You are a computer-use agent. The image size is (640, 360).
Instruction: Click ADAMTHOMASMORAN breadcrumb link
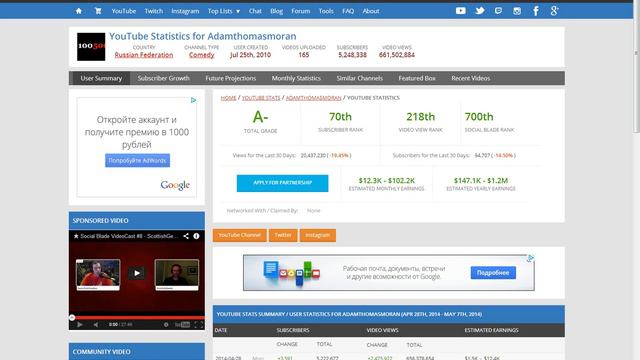pos(313,98)
